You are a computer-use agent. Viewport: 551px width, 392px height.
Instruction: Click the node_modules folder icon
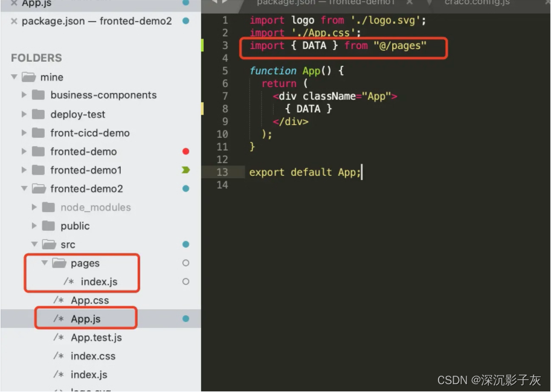click(48, 207)
